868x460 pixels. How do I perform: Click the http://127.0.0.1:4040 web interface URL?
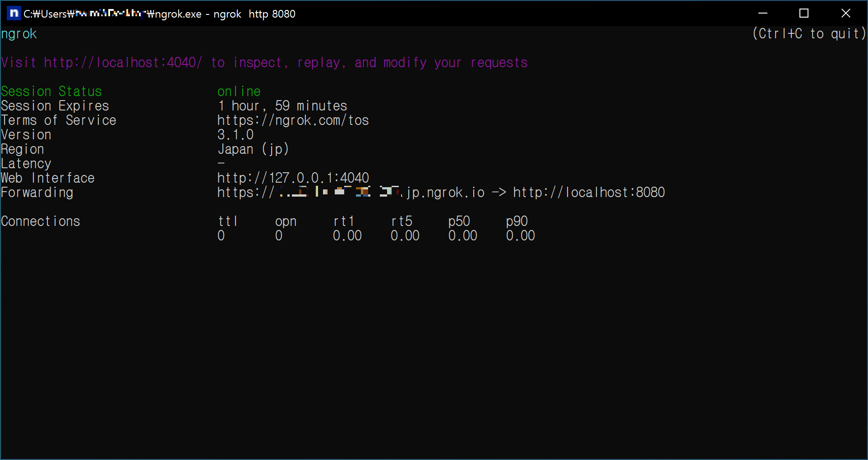293,178
